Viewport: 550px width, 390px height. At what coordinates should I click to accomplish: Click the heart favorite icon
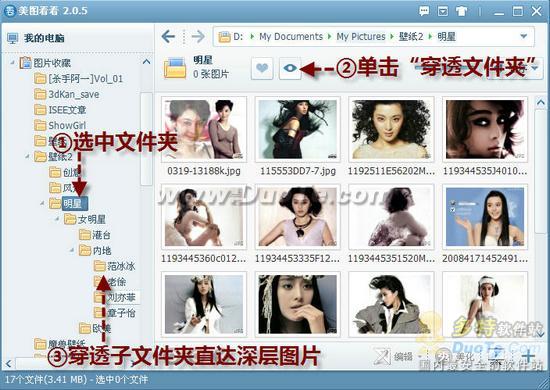point(262,68)
